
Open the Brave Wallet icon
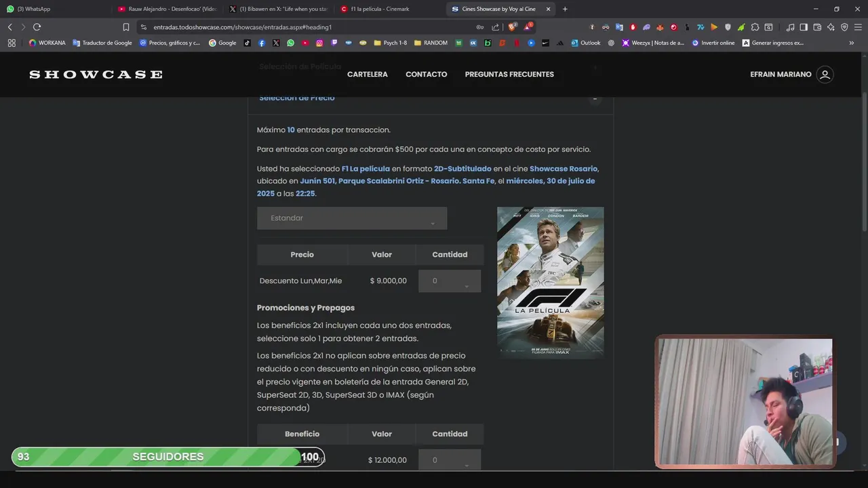coord(817,27)
